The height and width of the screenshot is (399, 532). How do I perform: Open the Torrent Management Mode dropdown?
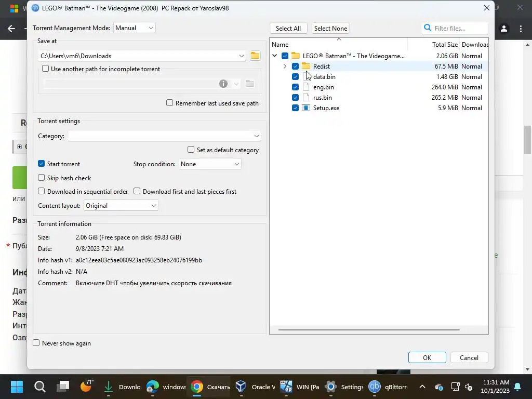point(135,28)
